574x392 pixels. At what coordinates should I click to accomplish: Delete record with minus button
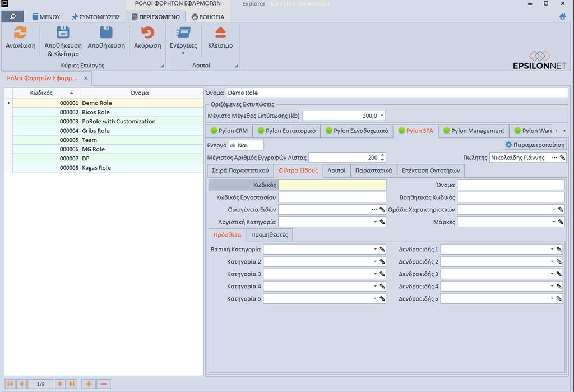point(104,384)
